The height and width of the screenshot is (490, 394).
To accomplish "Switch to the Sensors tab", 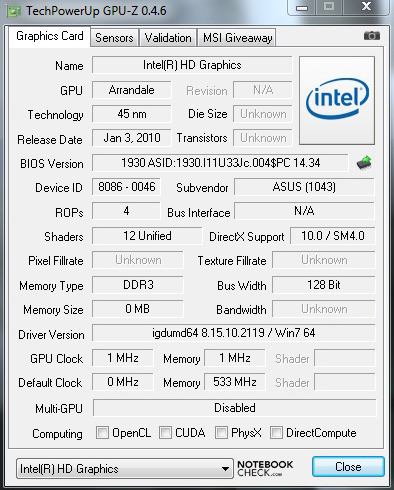I will (114, 38).
